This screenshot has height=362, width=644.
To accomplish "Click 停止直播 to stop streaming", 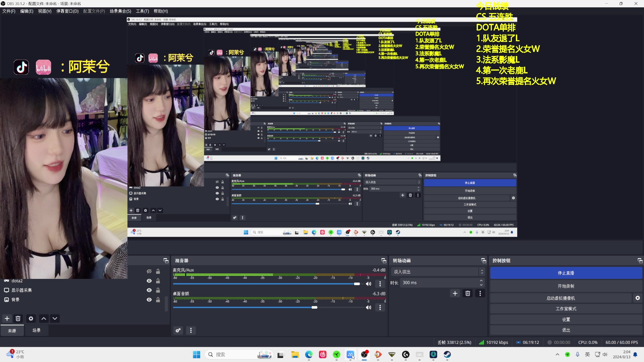I will (x=566, y=273).
